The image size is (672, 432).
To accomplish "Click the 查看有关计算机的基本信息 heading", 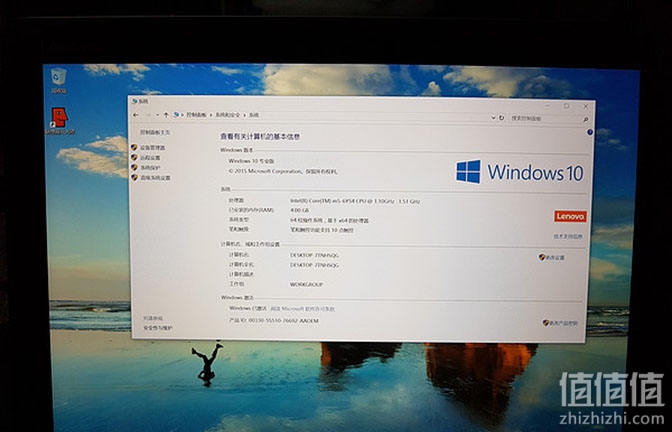I will point(260,137).
